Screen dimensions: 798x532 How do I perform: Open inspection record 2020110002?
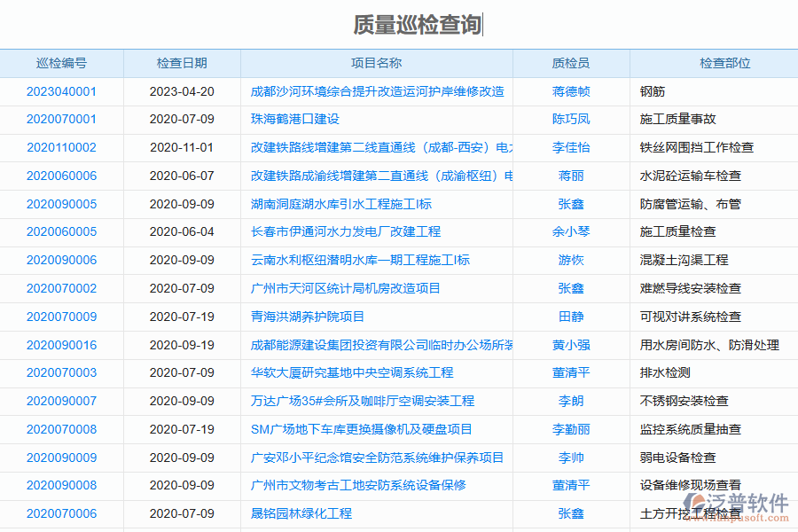pos(62,147)
